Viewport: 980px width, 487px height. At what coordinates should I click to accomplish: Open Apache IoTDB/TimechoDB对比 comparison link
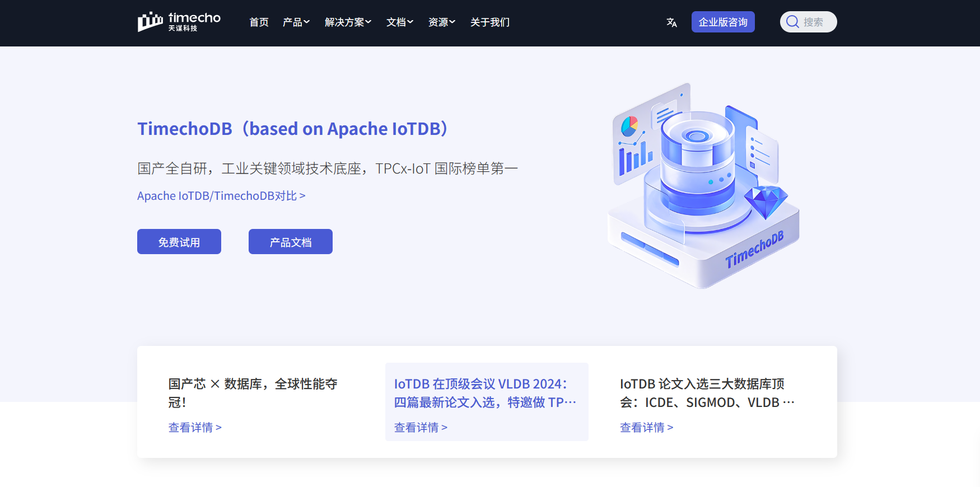pos(221,196)
